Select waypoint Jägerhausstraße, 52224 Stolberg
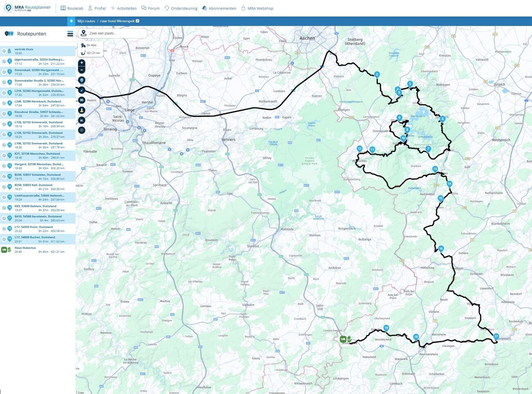This screenshot has width=532, height=394. click(38, 61)
